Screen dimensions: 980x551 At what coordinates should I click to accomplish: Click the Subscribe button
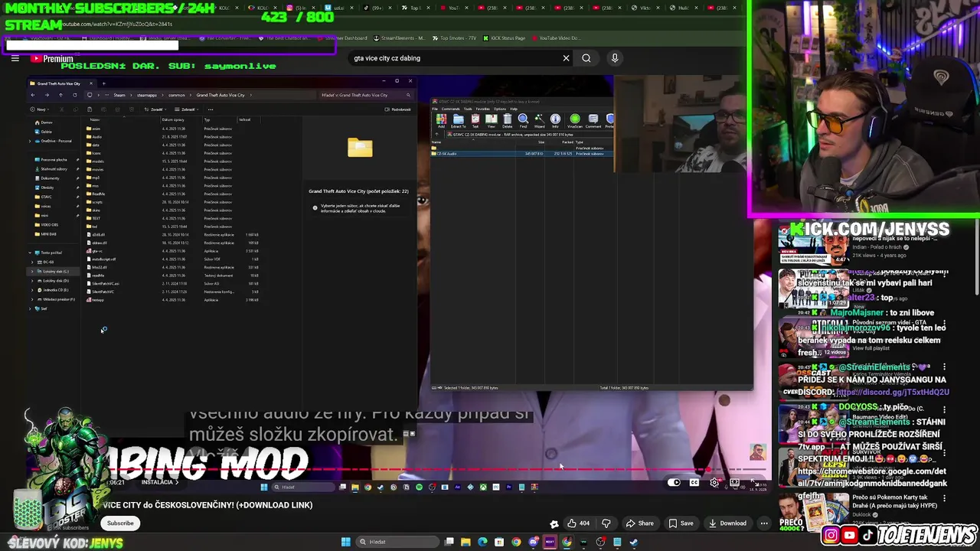[x=120, y=523]
